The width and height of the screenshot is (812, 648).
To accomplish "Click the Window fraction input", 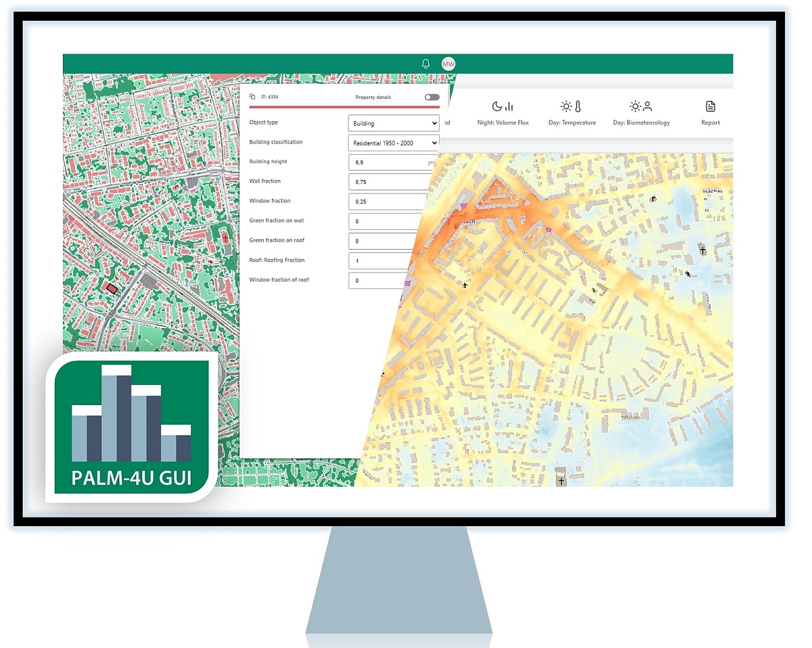I will 384,202.
